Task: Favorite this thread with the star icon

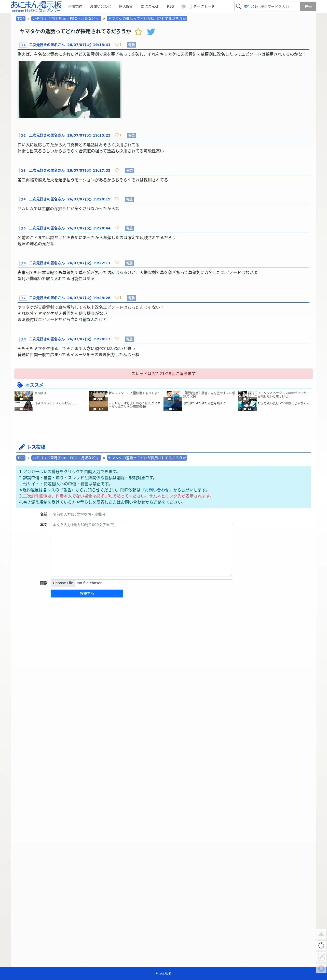Action: coord(138,32)
